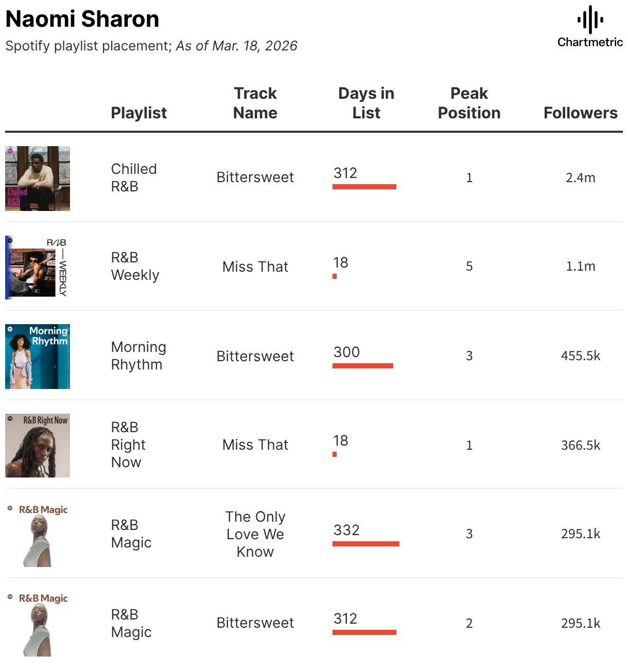This screenshot has width=628, height=672.
Task: Sort by the Followers column header
Action: pos(580,113)
